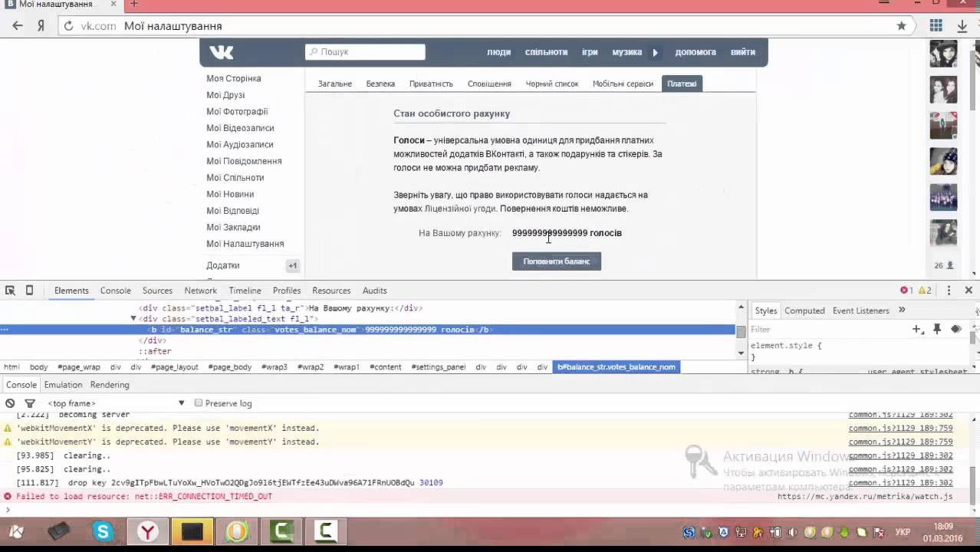Toggle element state pin icon
This screenshot has width=980, height=552.
tap(936, 329)
